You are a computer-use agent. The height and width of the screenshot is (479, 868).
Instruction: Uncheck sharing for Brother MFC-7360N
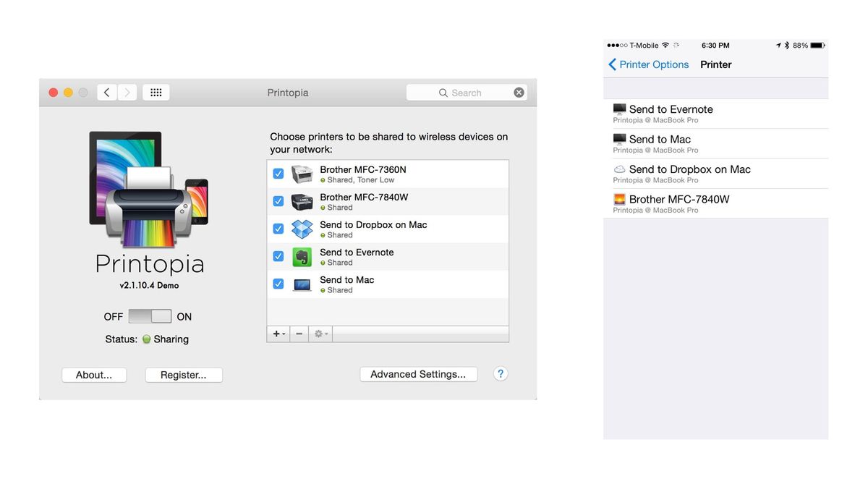(x=278, y=174)
